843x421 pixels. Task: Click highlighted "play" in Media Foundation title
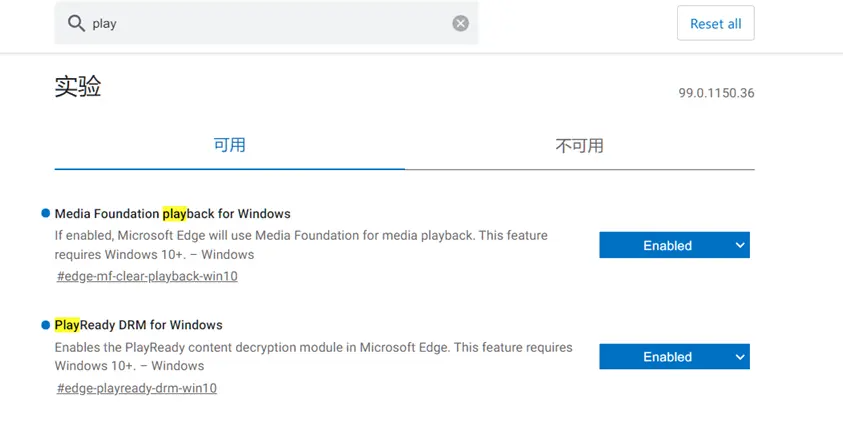[175, 213]
